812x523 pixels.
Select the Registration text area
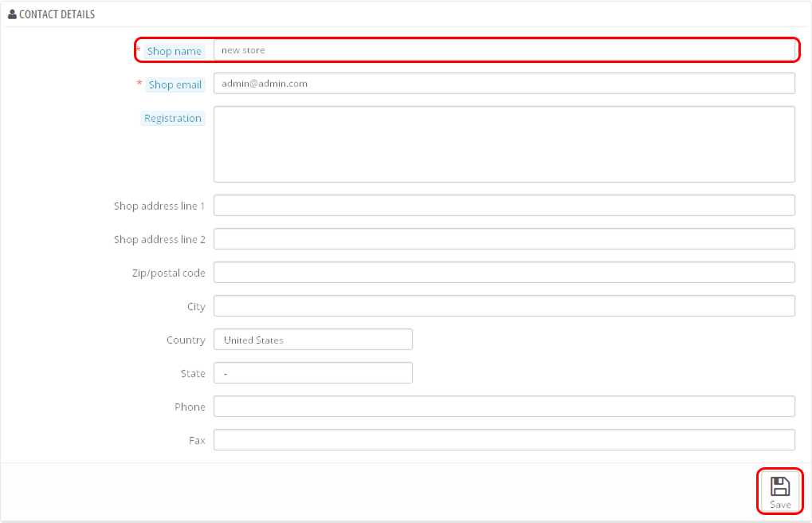(x=504, y=144)
